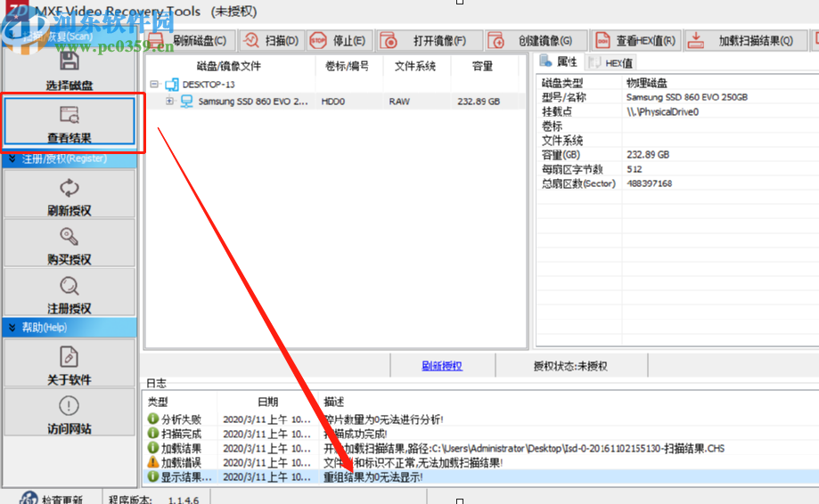Screen dimensions: 819x504
Task: Click the 512 bytes per sector value
Action: click(x=635, y=169)
